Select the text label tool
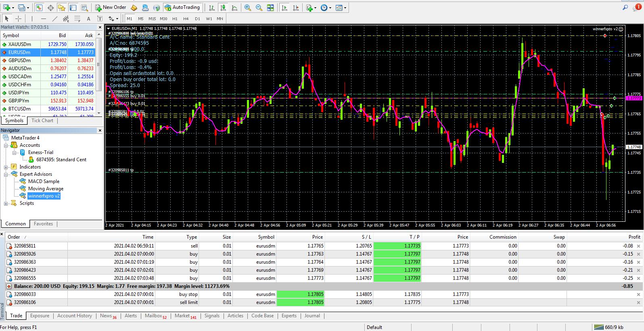The width and height of the screenshot is (644, 331). pyautogui.click(x=100, y=19)
